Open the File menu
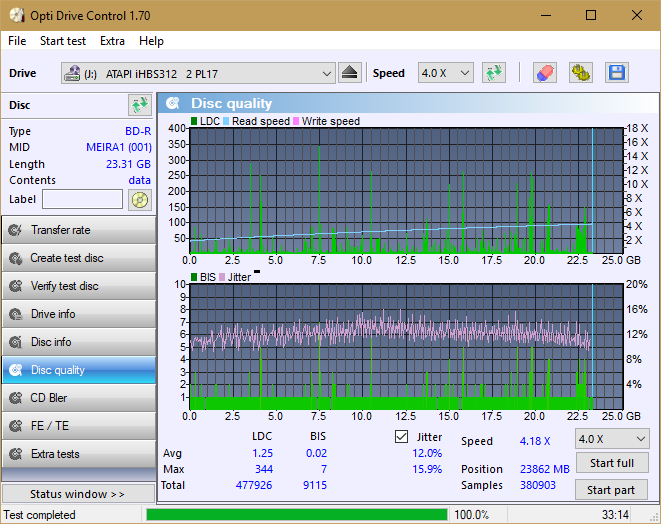Image resolution: width=661 pixels, height=524 pixels. pyautogui.click(x=17, y=41)
